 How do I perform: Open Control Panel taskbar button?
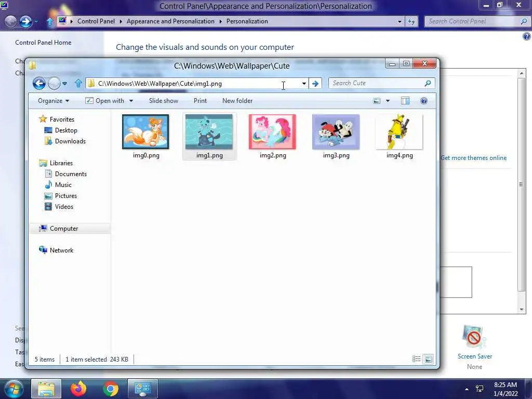[142, 389]
